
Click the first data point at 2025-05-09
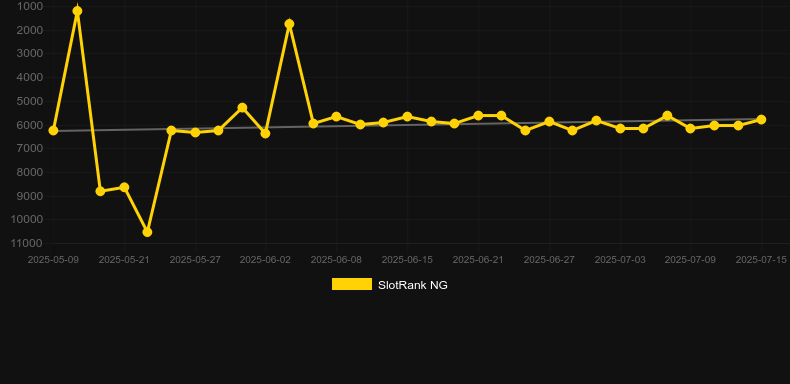click(x=53, y=131)
